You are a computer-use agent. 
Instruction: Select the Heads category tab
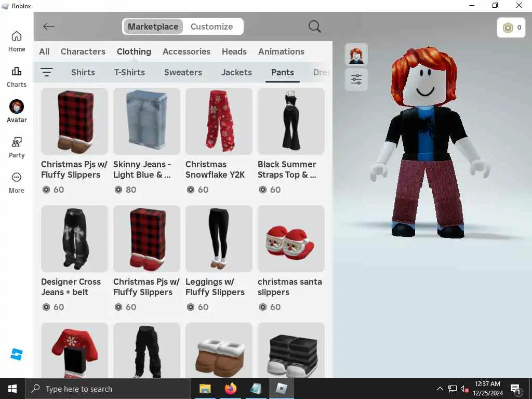click(x=234, y=51)
